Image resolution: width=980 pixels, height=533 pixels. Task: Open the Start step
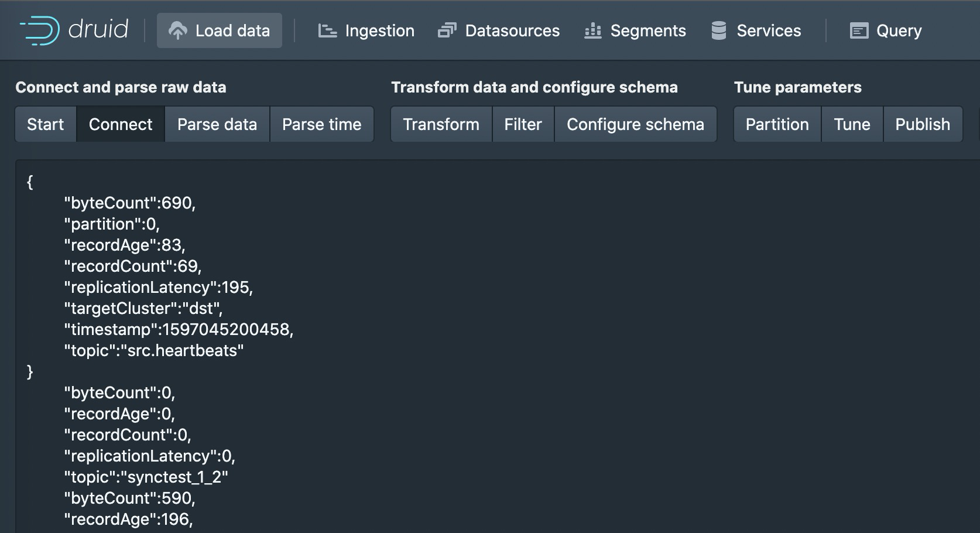(x=46, y=124)
